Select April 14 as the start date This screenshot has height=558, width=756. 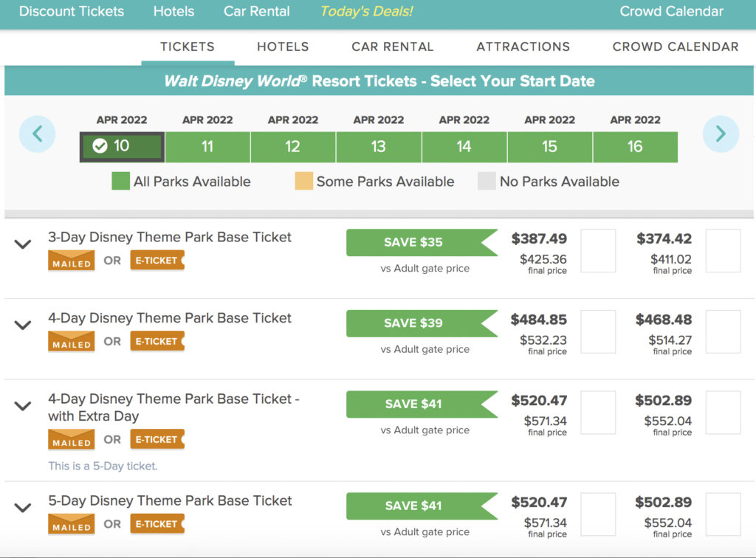click(x=464, y=147)
